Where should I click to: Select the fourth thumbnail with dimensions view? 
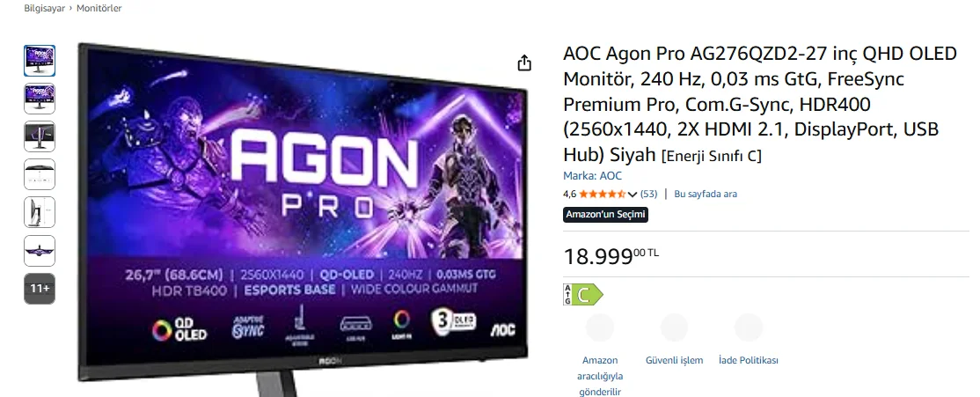(40, 174)
